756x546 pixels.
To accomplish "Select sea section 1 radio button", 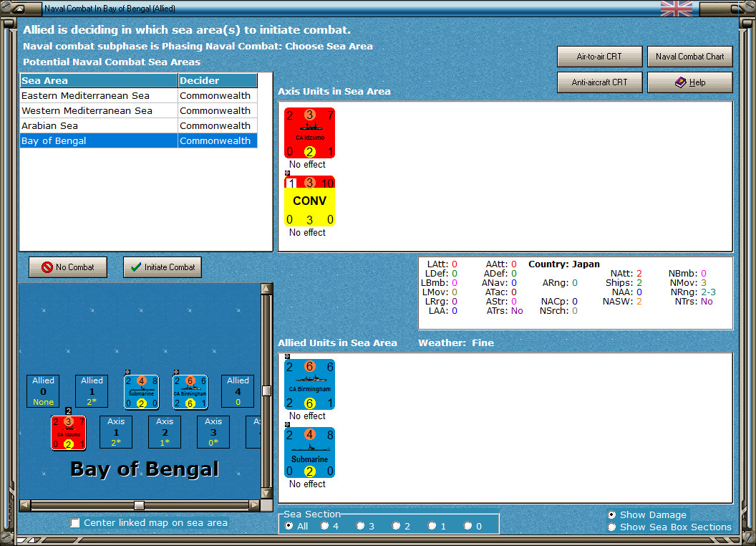I will (432, 526).
